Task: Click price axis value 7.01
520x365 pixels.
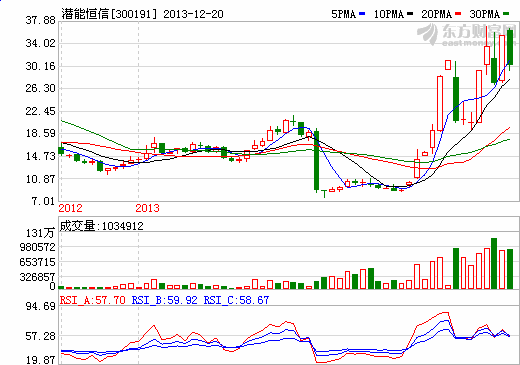Action: tap(43, 201)
